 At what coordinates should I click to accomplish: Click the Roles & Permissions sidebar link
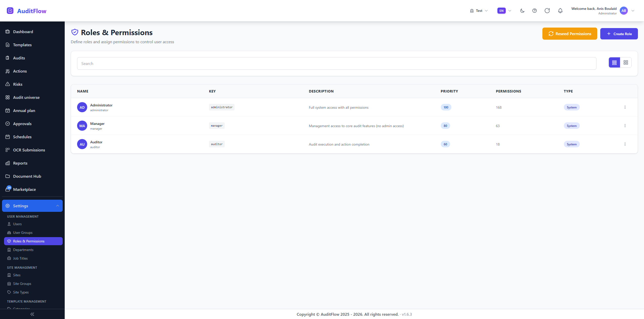(x=33, y=241)
